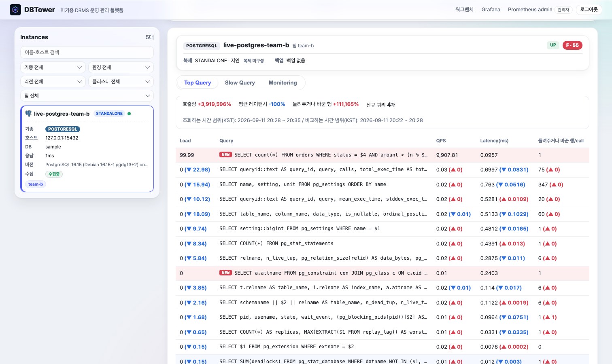Select the SELECT count(*) FROM orders query row
This screenshot has width=612, height=364.
pos(382,155)
